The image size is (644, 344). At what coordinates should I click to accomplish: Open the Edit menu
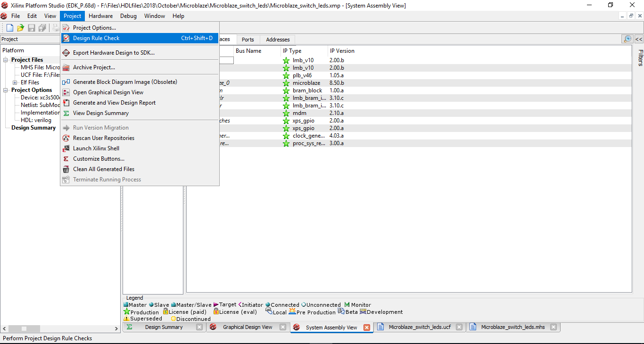tap(32, 16)
